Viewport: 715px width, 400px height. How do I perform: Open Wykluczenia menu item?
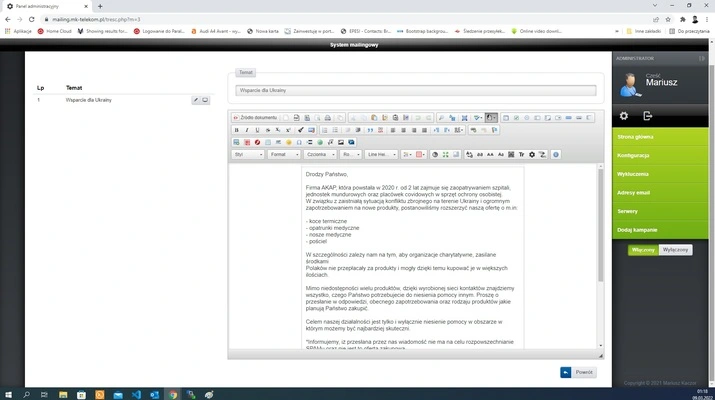(x=660, y=174)
